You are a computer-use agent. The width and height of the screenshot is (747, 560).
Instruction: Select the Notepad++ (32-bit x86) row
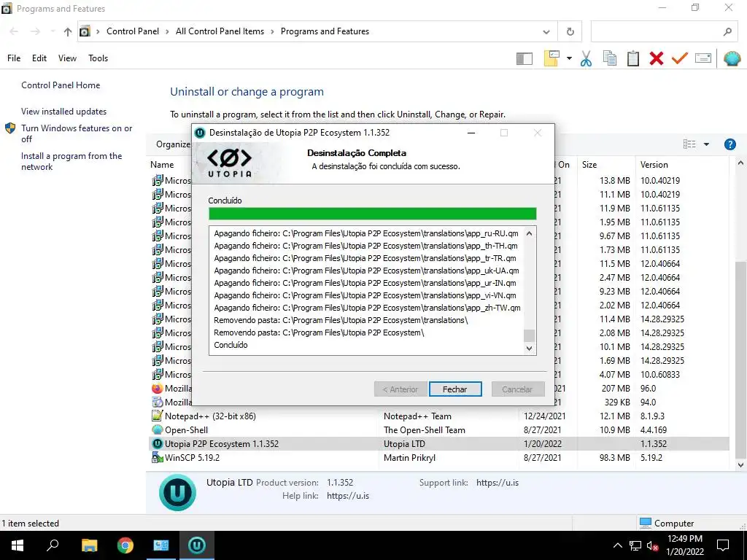coord(438,416)
